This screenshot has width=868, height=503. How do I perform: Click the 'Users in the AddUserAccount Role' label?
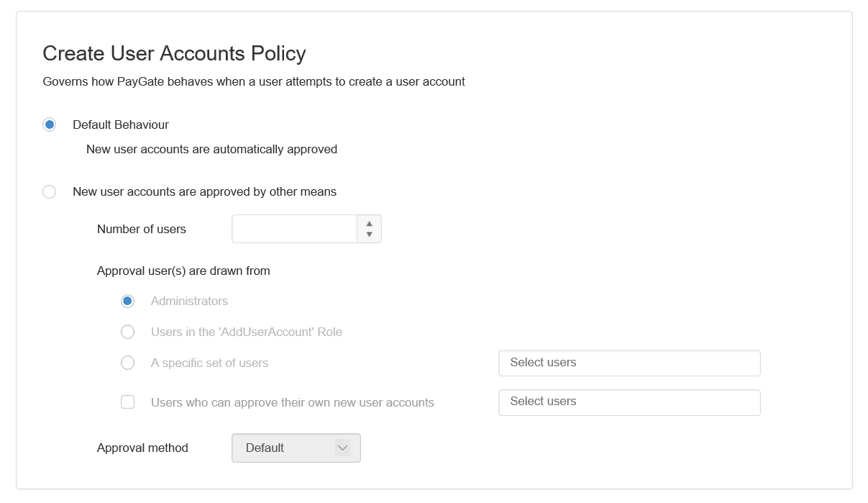(x=246, y=332)
